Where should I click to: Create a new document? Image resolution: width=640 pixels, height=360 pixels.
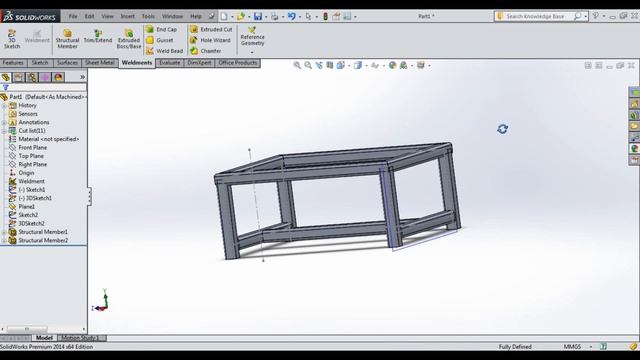pos(224,16)
